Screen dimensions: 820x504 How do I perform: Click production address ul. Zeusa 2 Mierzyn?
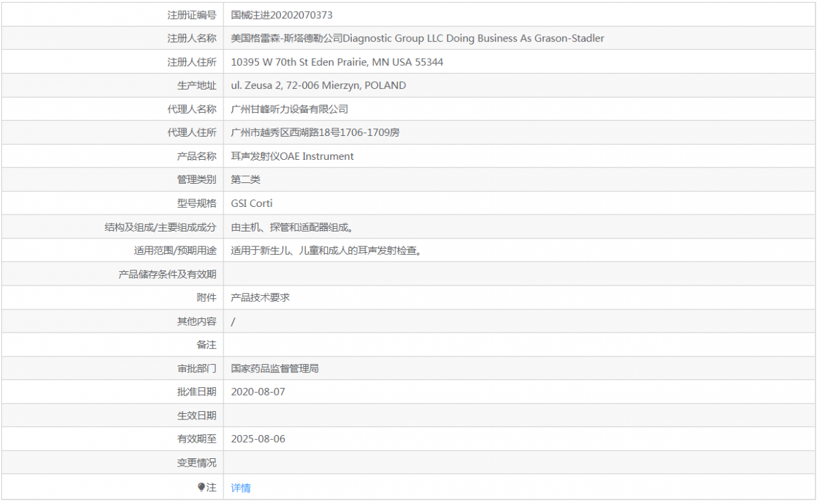click(x=318, y=85)
